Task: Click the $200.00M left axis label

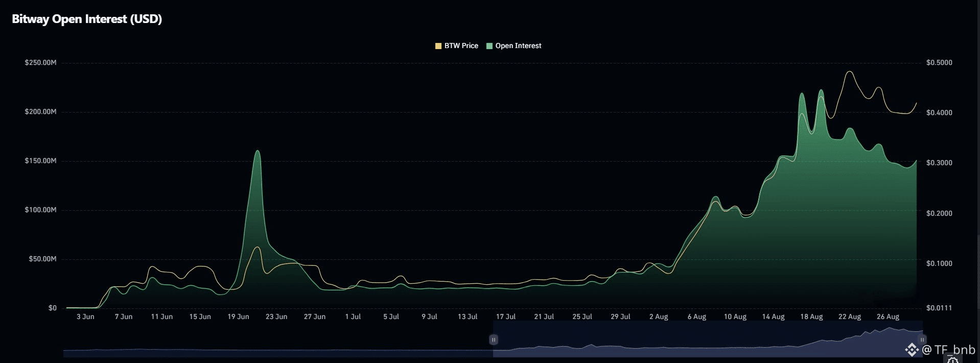Action: [x=40, y=111]
